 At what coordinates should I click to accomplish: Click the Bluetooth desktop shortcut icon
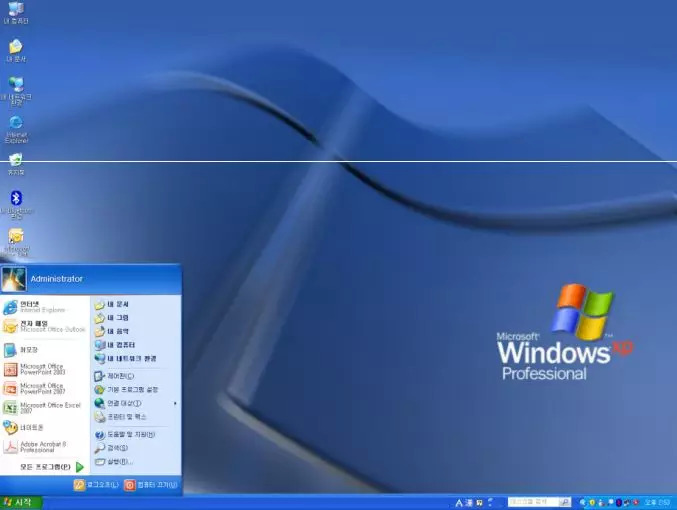16,199
